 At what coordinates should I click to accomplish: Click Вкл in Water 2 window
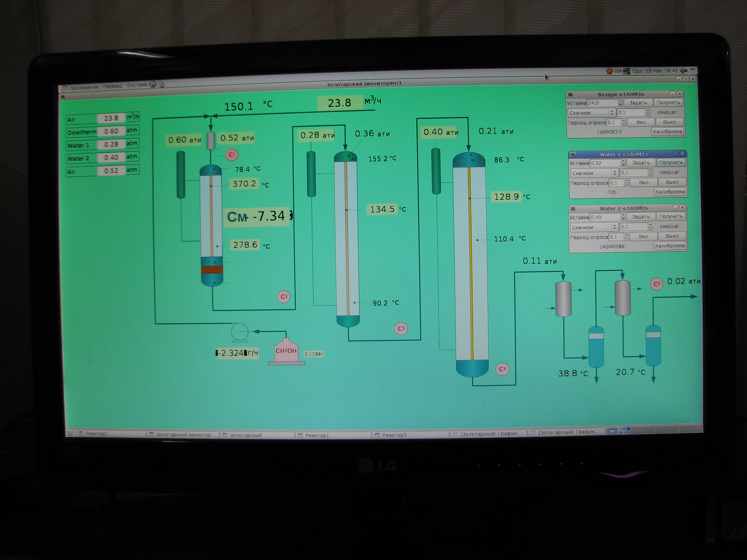(643, 237)
